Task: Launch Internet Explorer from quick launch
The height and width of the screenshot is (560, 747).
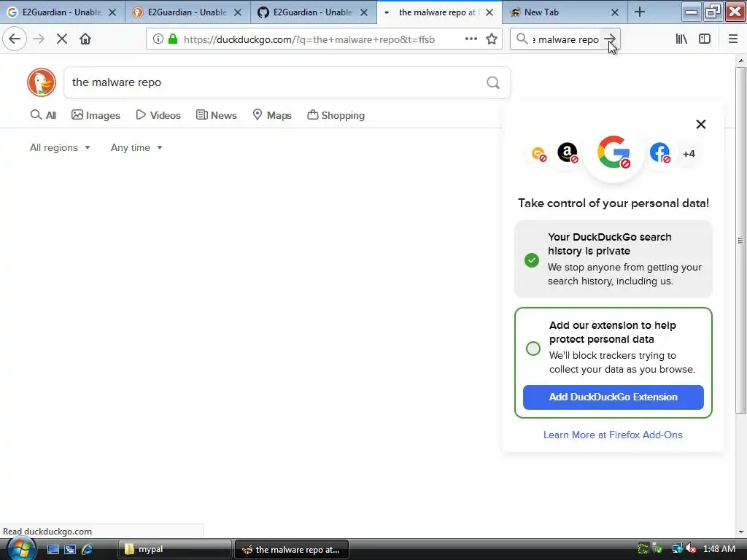Action: tap(88, 550)
